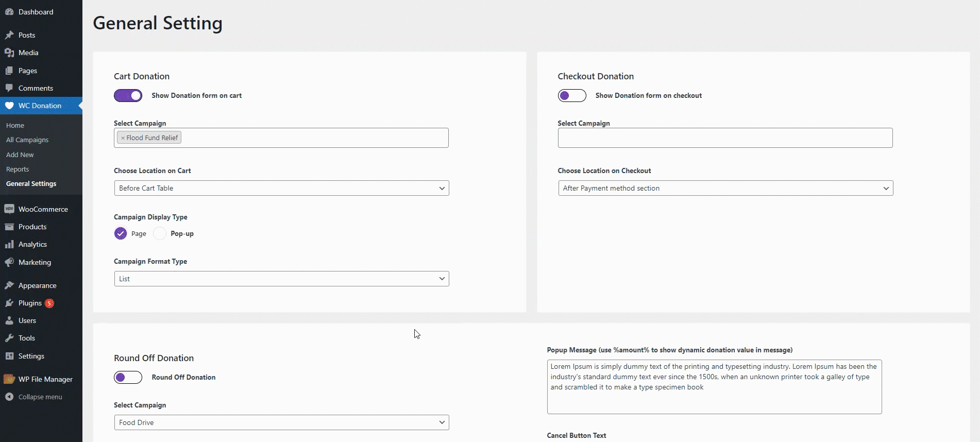
Task: Click the Pages icon in sidebar
Action: point(9,71)
